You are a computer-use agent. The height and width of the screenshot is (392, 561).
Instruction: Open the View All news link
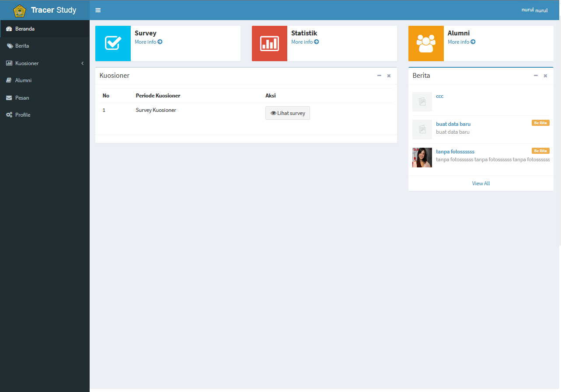481,184
